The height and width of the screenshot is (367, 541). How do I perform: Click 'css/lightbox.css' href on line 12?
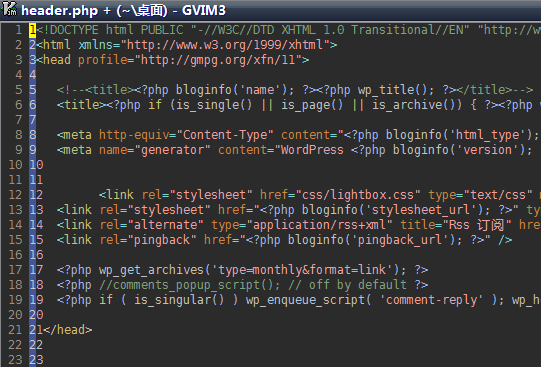click(x=357, y=195)
